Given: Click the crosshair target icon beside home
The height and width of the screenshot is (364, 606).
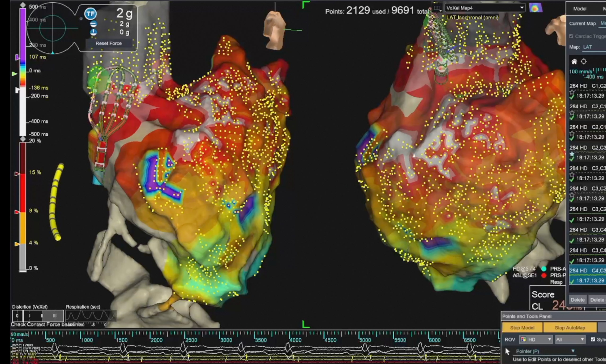Looking at the screenshot, I should 584,61.
